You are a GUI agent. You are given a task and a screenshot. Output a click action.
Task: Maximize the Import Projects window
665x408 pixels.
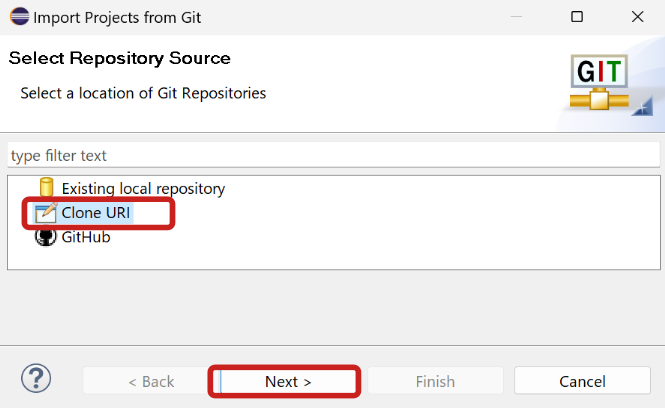tap(577, 17)
